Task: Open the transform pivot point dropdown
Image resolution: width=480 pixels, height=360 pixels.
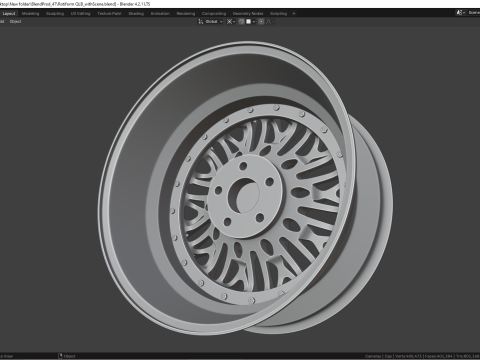Action: click(231, 22)
